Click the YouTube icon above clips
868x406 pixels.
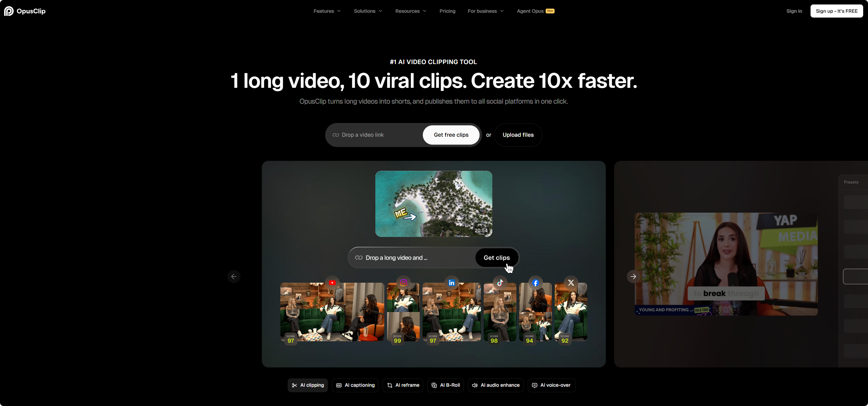click(x=332, y=283)
